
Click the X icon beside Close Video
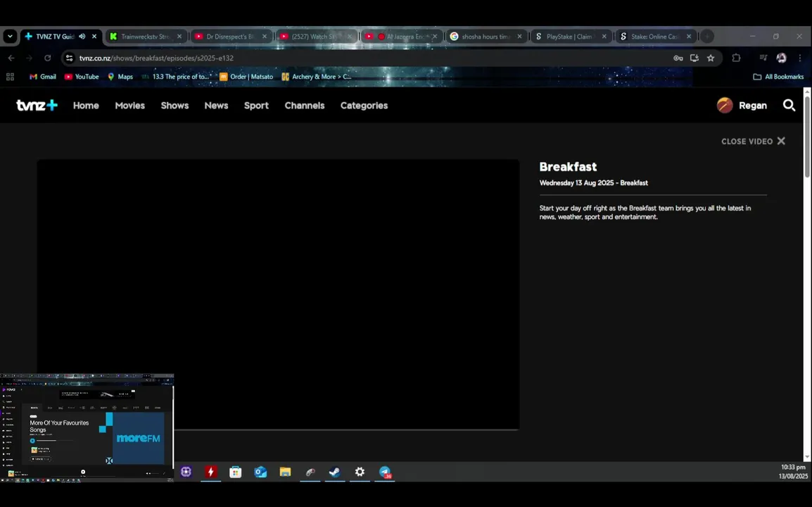[781, 141]
